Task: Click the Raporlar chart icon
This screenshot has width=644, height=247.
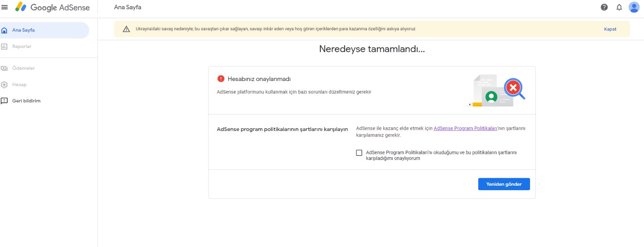Action: [4, 47]
